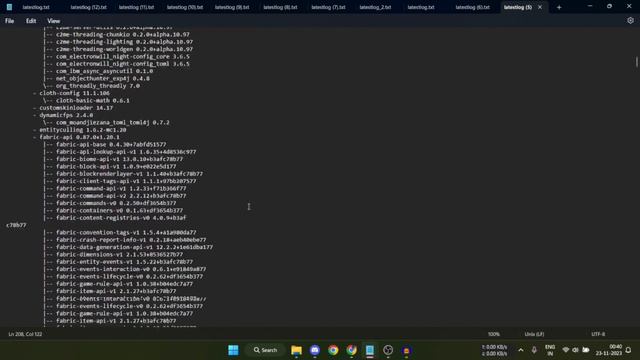640x360 pixels.
Task: Switch to Notepad taskbar icon
Action: pyautogui.click(x=370, y=350)
